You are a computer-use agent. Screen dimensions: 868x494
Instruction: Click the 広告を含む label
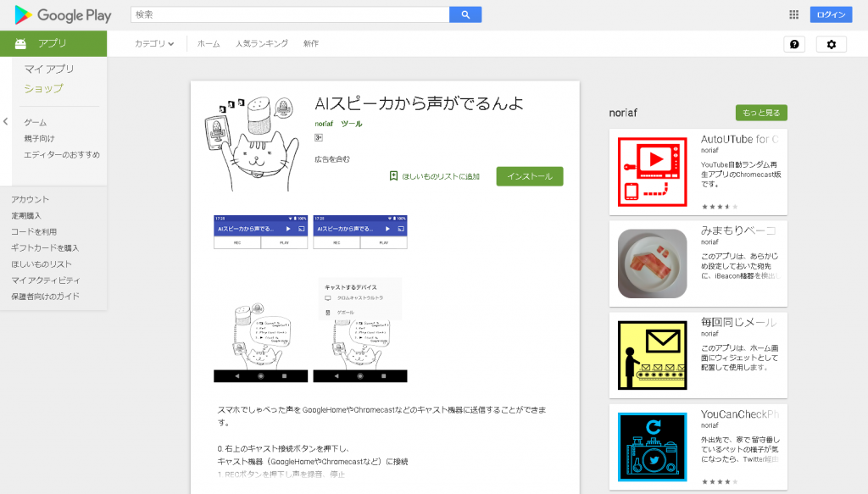pyautogui.click(x=332, y=159)
